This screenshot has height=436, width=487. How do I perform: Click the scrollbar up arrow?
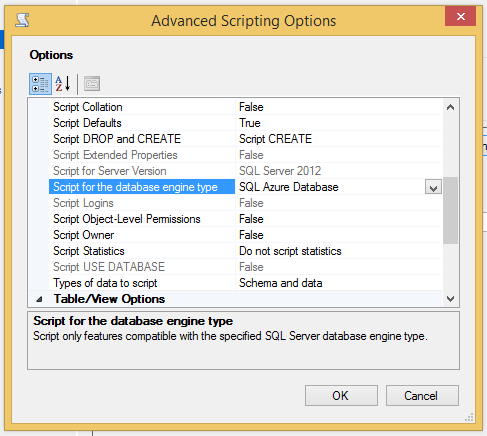point(450,107)
